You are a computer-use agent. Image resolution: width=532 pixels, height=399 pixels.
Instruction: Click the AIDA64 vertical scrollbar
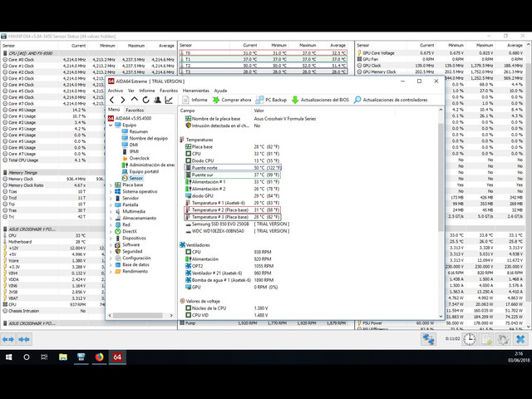point(441,178)
